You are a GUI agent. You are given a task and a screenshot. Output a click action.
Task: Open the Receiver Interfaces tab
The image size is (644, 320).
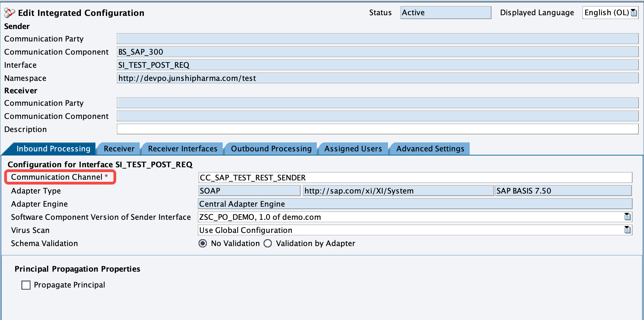(x=183, y=149)
